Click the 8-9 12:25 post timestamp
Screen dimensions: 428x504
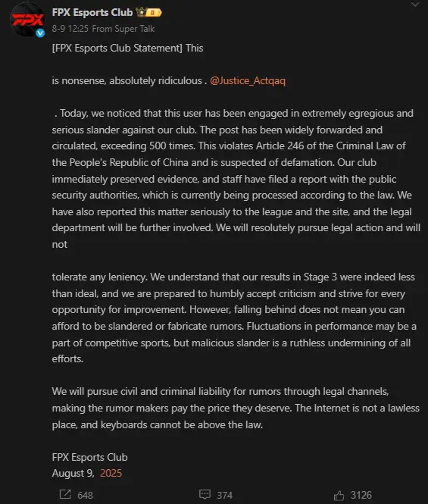[70, 29]
